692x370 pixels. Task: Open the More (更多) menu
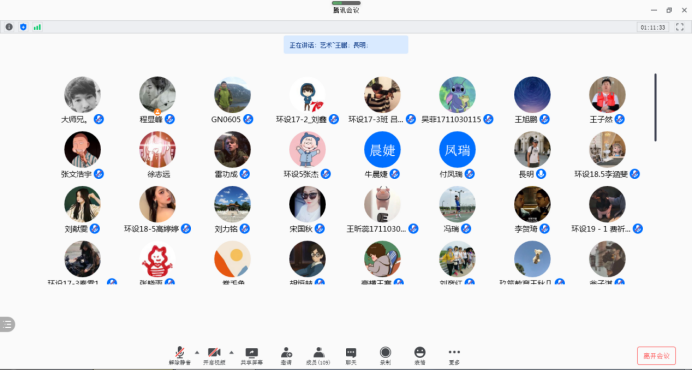point(454,356)
